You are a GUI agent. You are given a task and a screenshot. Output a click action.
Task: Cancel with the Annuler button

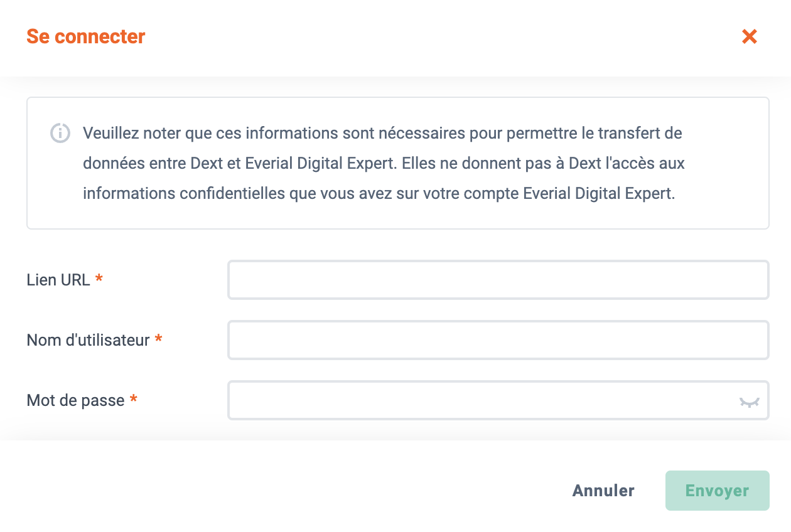click(603, 491)
